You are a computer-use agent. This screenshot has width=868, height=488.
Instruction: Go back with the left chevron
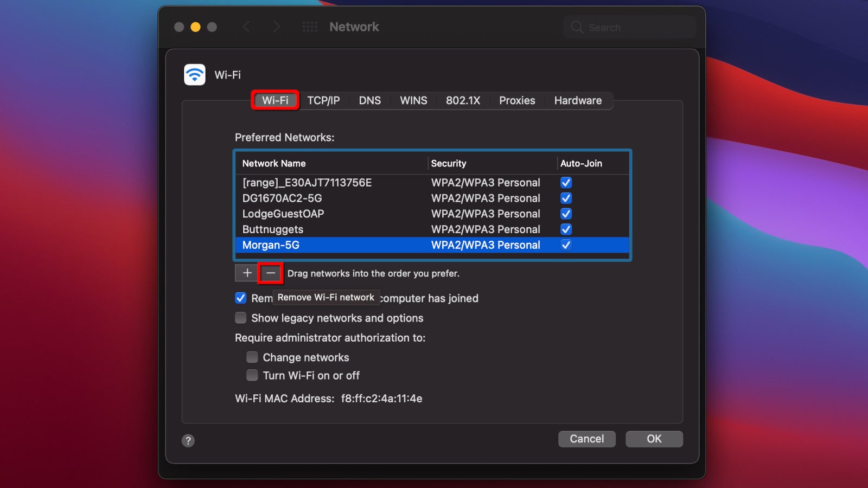tap(246, 27)
